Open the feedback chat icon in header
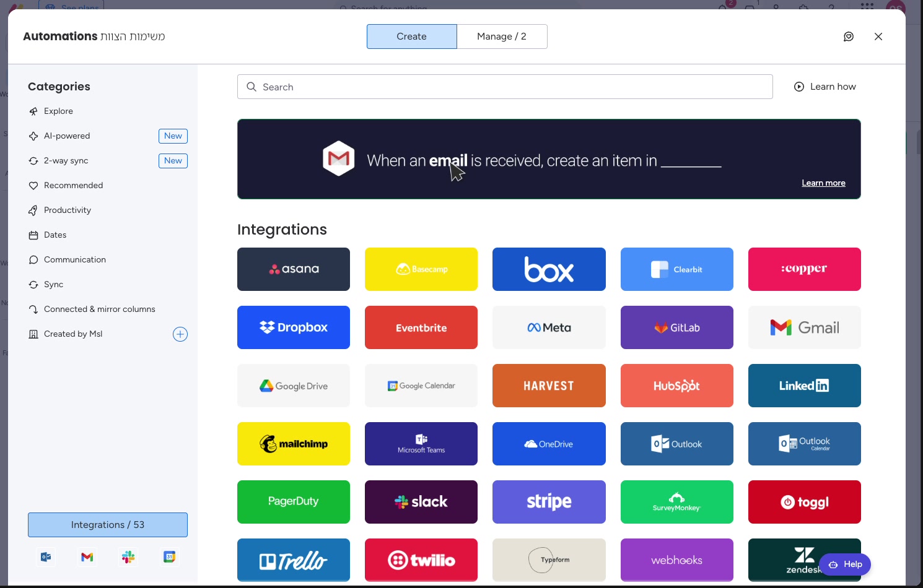Viewport: 923px width, 588px height. (x=849, y=37)
